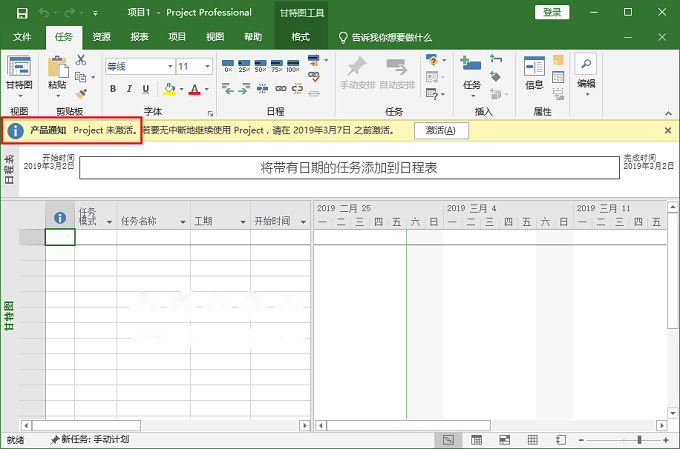
Task: Open Customize Quick Access Toolbar dropdown
Action: pyautogui.click(x=95, y=13)
